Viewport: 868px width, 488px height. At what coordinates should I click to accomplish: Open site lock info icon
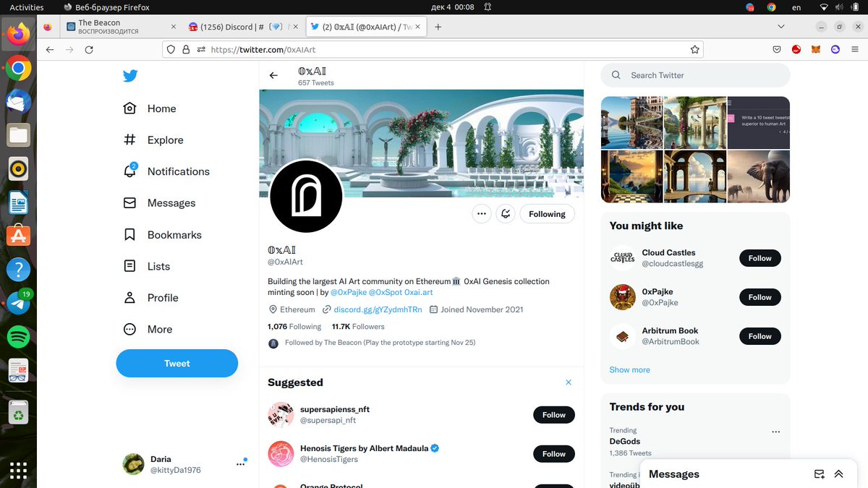(186, 50)
